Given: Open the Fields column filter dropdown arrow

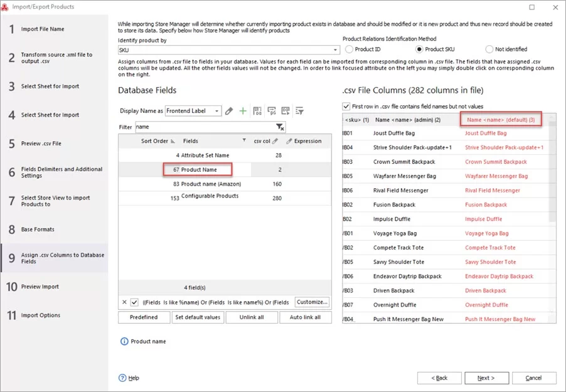Looking at the screenshot, I should (244, 140).
